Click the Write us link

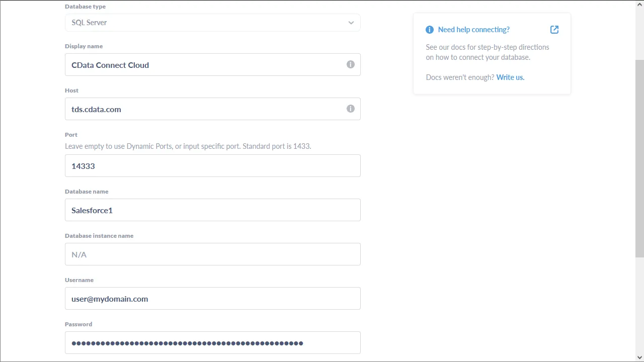tap(510, 77)
